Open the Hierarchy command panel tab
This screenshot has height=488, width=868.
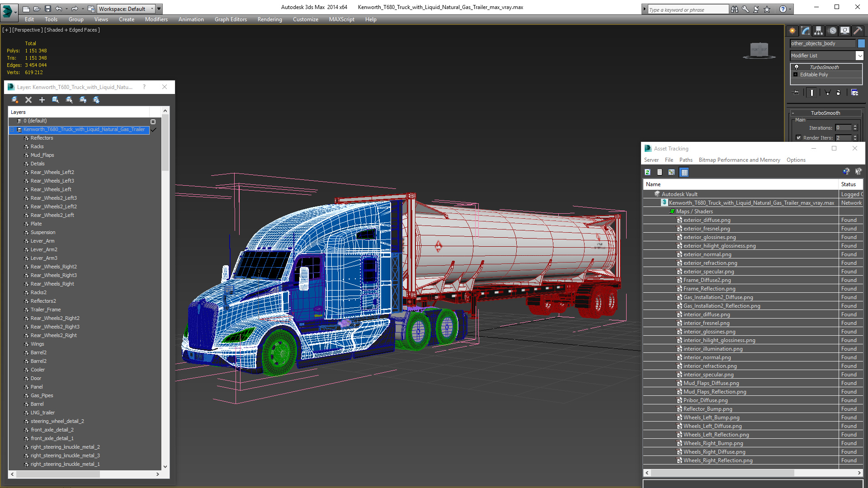[819, 31]
